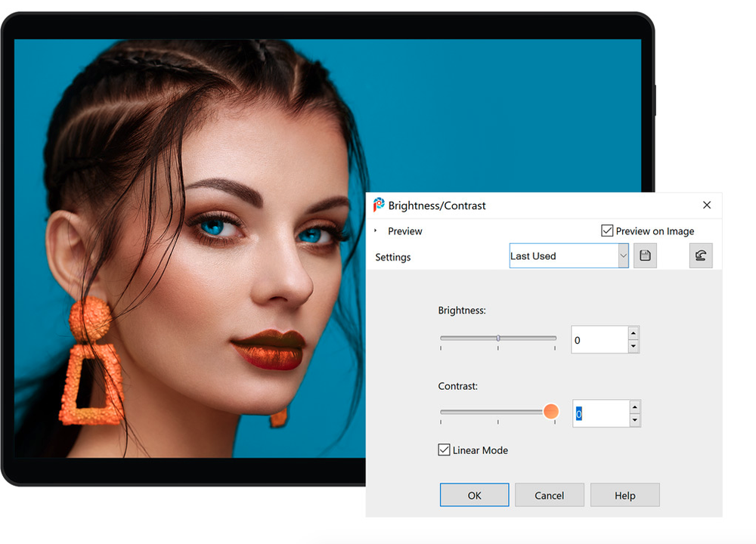Uncheck the Linear Mode checkbox
Image resolution: width=756 pixels, height=544 pixels.
445,450
